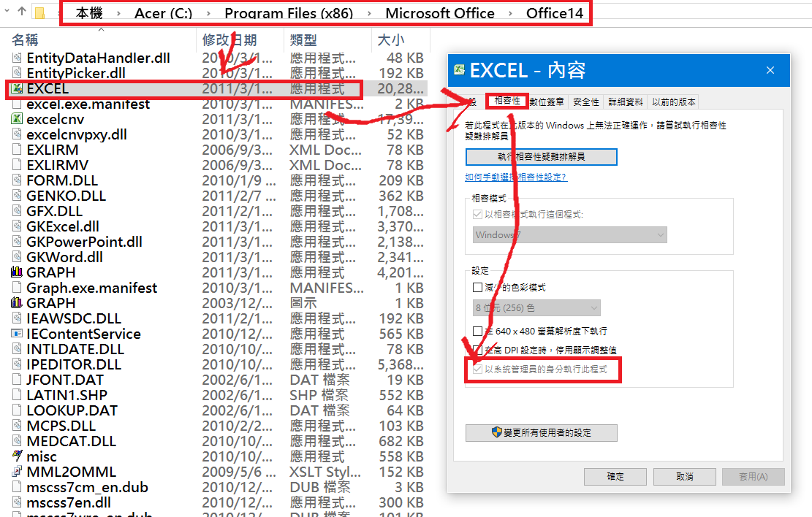Switch to the 安全性 tab

[x=586, y=102]
